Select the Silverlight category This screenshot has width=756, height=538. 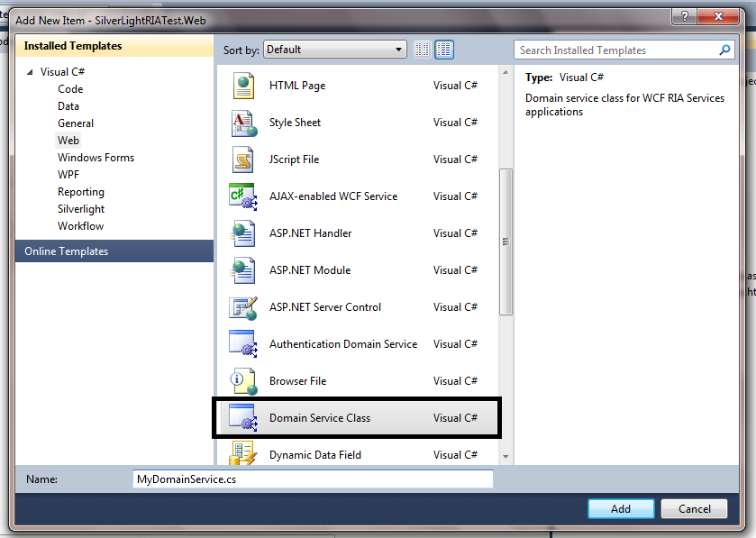tap(81, 209)
